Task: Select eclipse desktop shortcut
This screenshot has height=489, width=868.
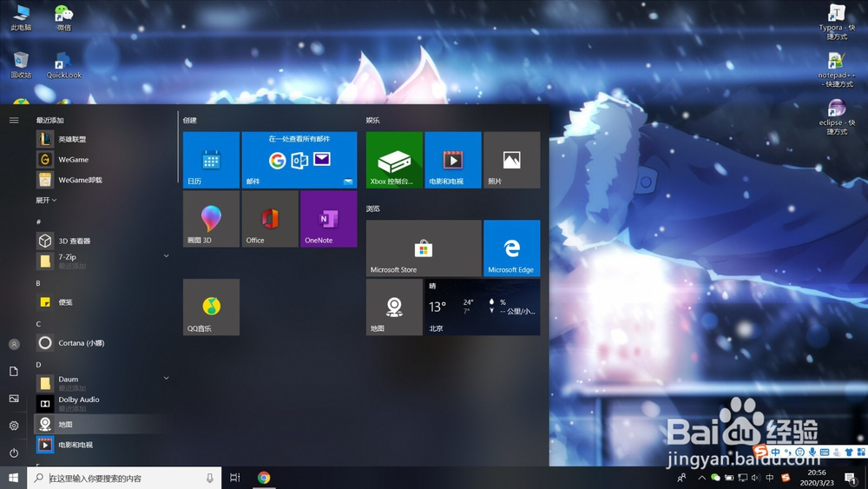Action: pos(837,117)
